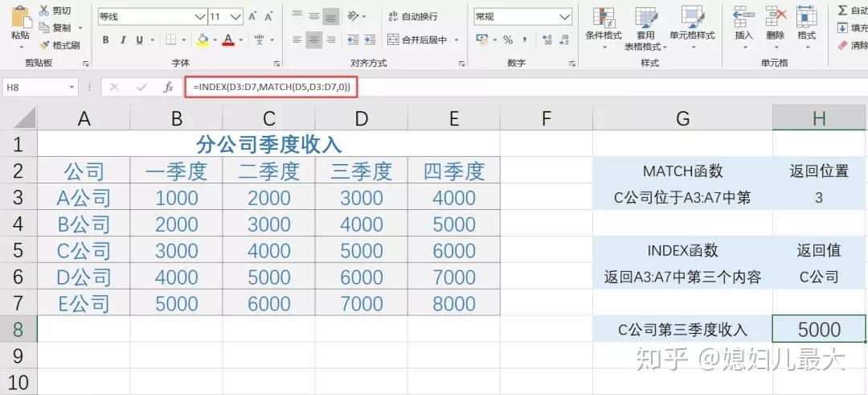Image resolution: width=868 pixels, height=395 pixels.
Task: Click Format cells (格式) icon
Action: coord(807,16)
